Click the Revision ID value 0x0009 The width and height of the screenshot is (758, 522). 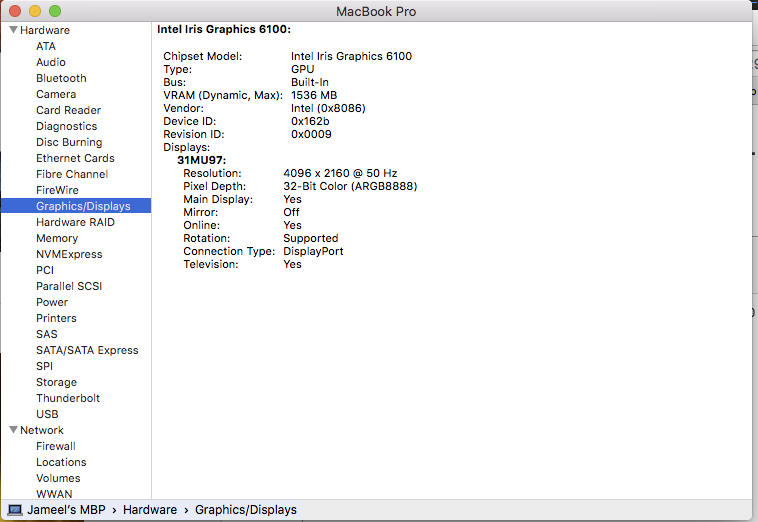[x=311, y=134]
